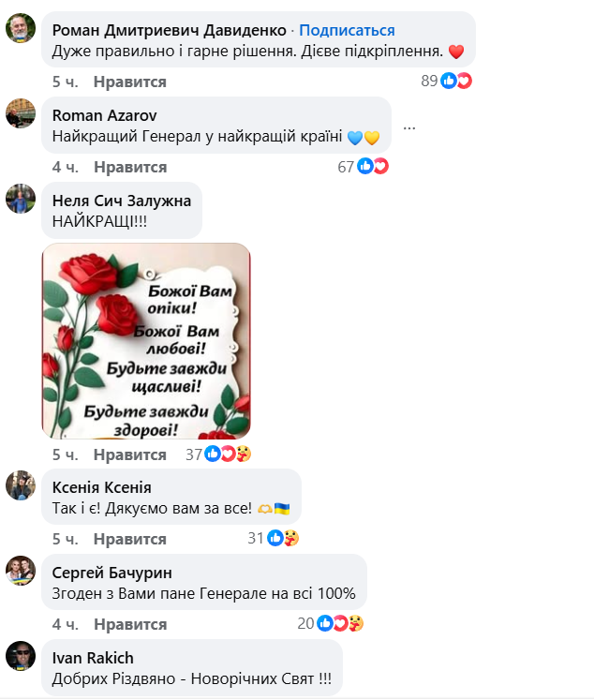Open three-dot options next to Azarov's comment
Viewport: 594px width, 700px height.
(409, 128)
